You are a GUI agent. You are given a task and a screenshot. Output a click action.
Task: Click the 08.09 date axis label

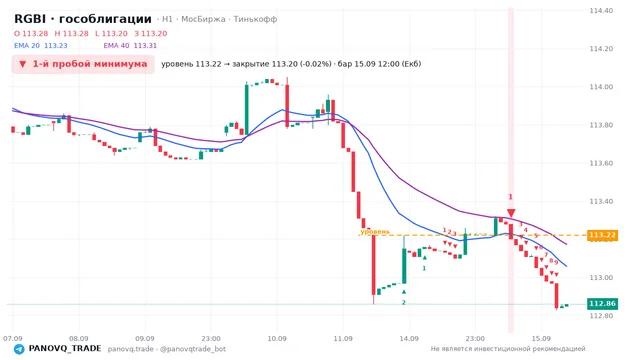point(79,339)
